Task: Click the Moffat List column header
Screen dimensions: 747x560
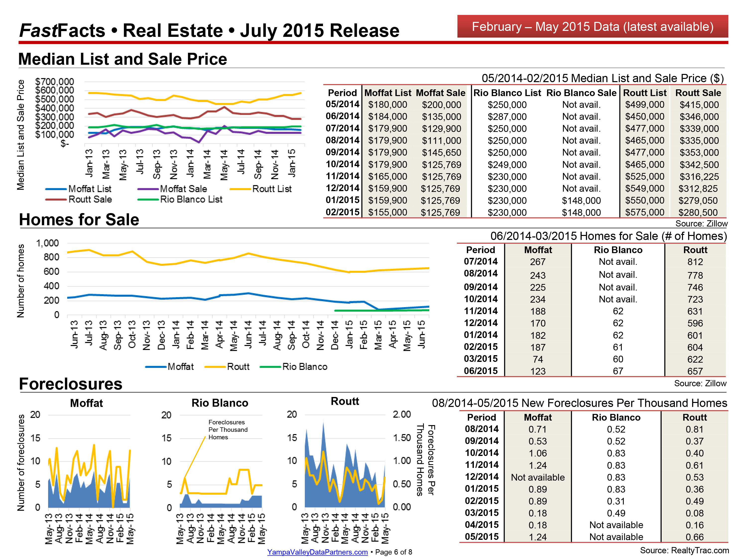Action: click(388, 93)
